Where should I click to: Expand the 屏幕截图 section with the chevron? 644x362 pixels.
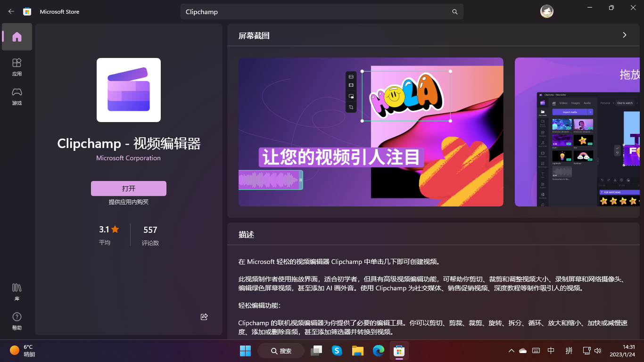click(x=625, y=35)
